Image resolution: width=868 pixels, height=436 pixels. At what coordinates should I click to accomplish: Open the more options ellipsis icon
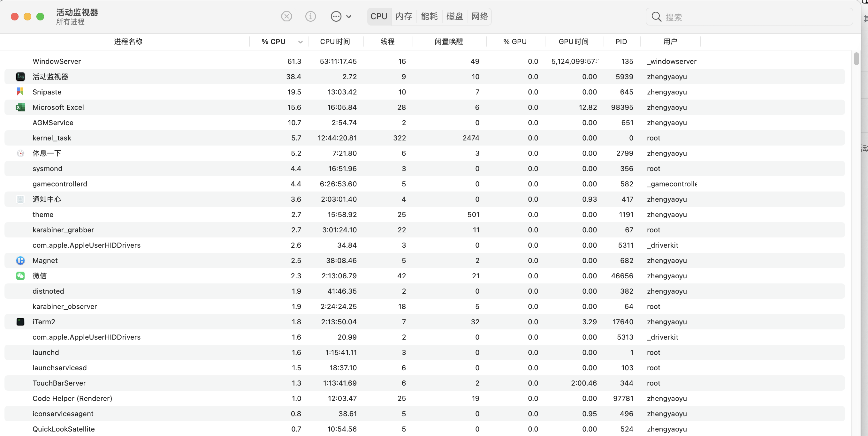[336, 16]
